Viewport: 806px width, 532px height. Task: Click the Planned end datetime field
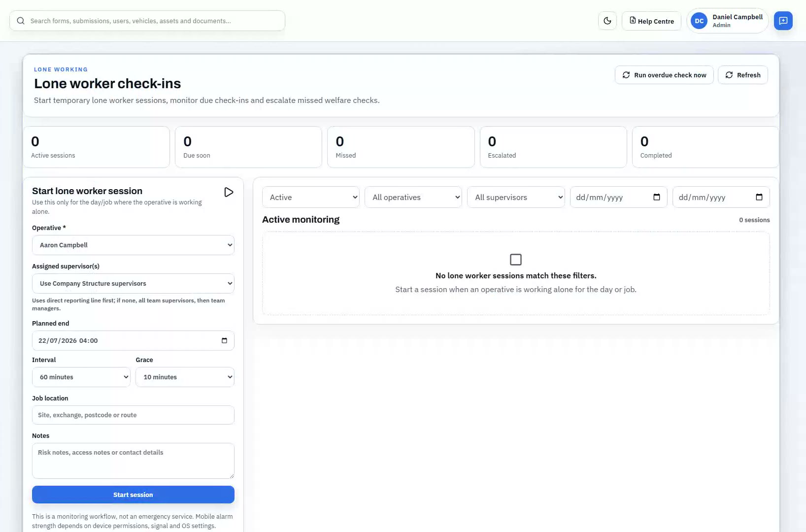pos(133,340)
